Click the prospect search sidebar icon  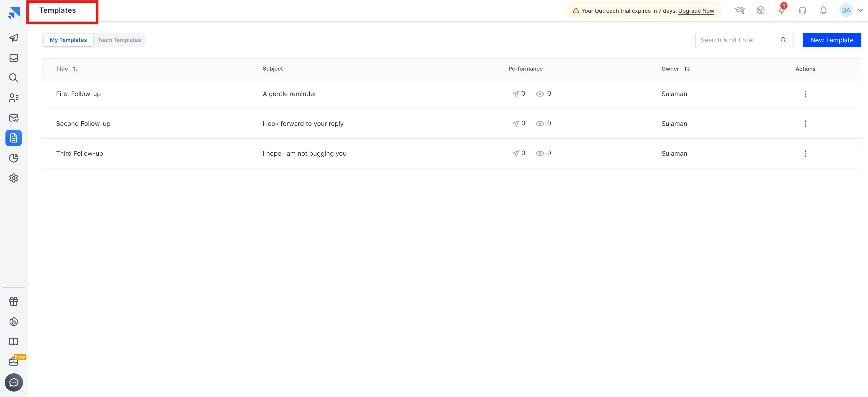(x=13, y=78)
